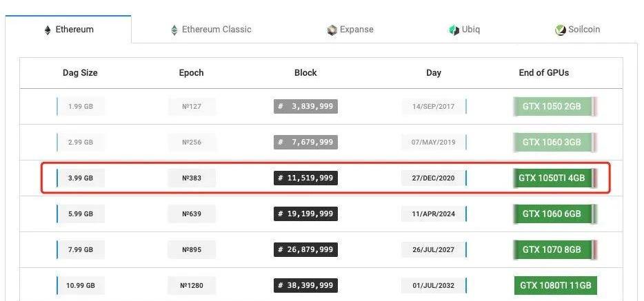Open the Soilcoin tab

[578, 30]
